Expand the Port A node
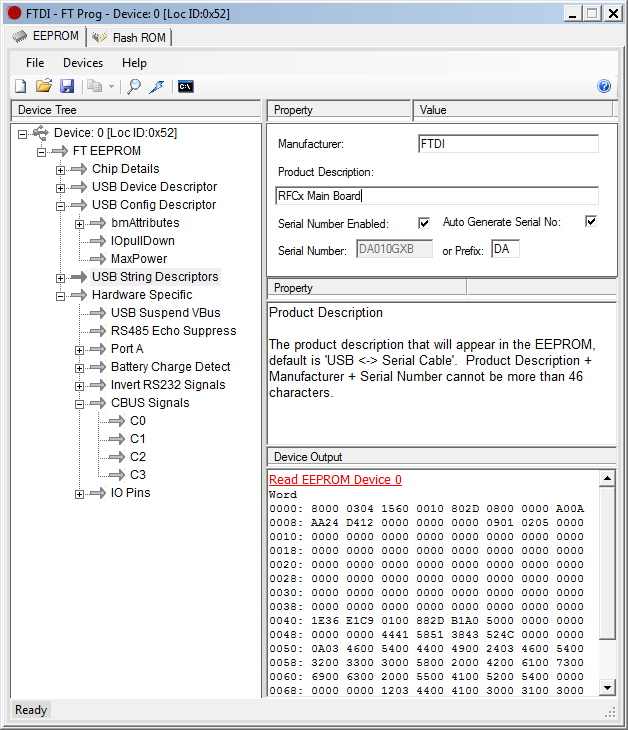This screenshot has width=628, height=730. tap(80, 350)
